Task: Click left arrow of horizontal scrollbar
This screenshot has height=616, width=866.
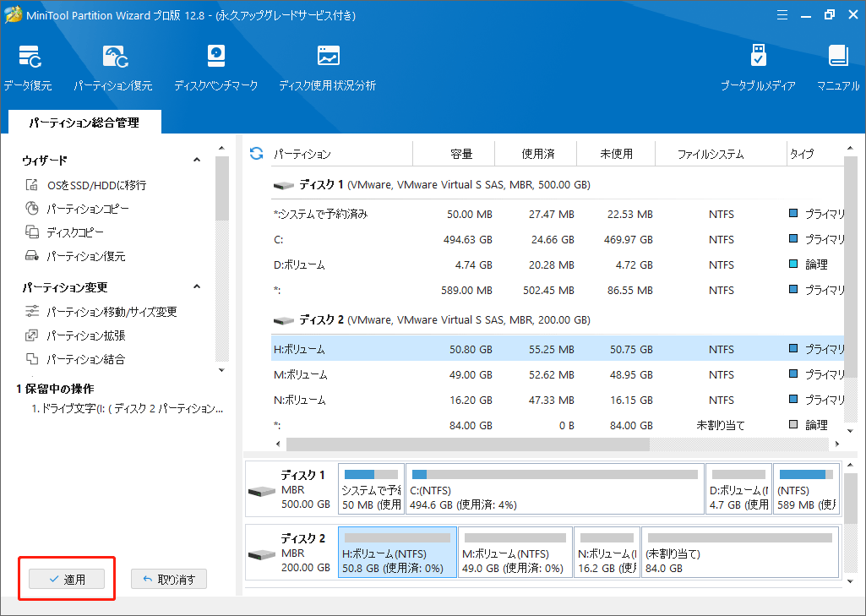Action: tap(278, 444)
